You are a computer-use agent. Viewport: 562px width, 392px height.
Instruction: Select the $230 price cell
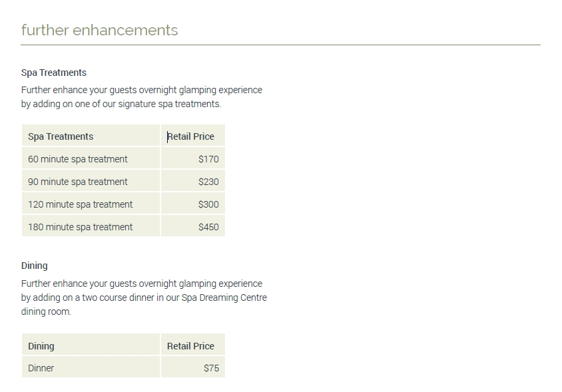(208, 182)
